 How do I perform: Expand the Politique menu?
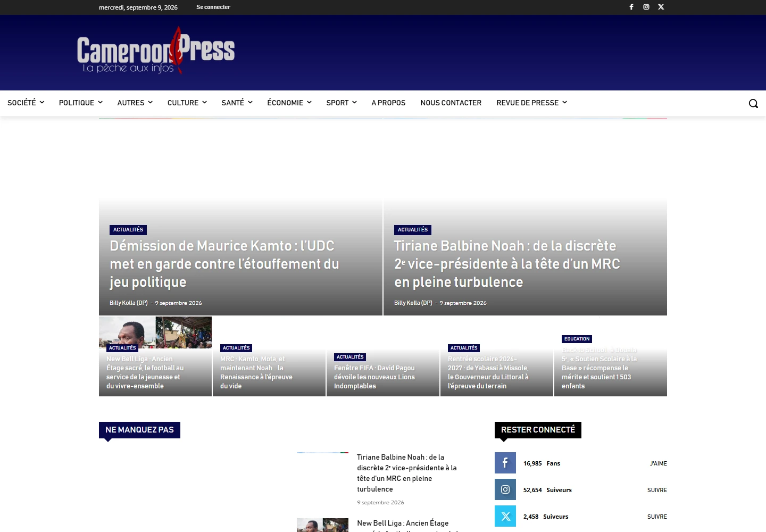[81, 103]
